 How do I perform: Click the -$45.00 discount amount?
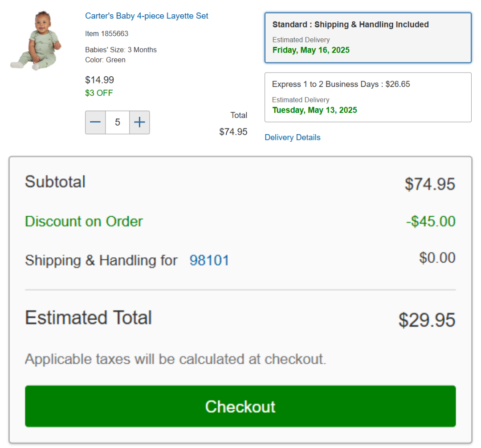point(431,222)
